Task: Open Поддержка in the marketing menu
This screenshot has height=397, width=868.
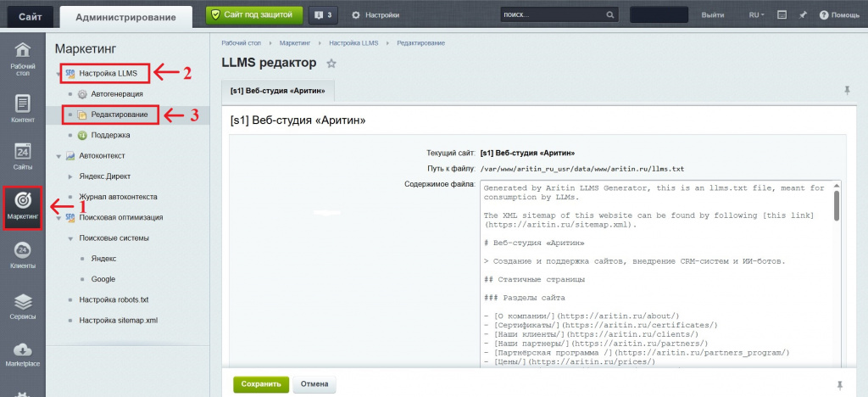Action: [111, 135]
